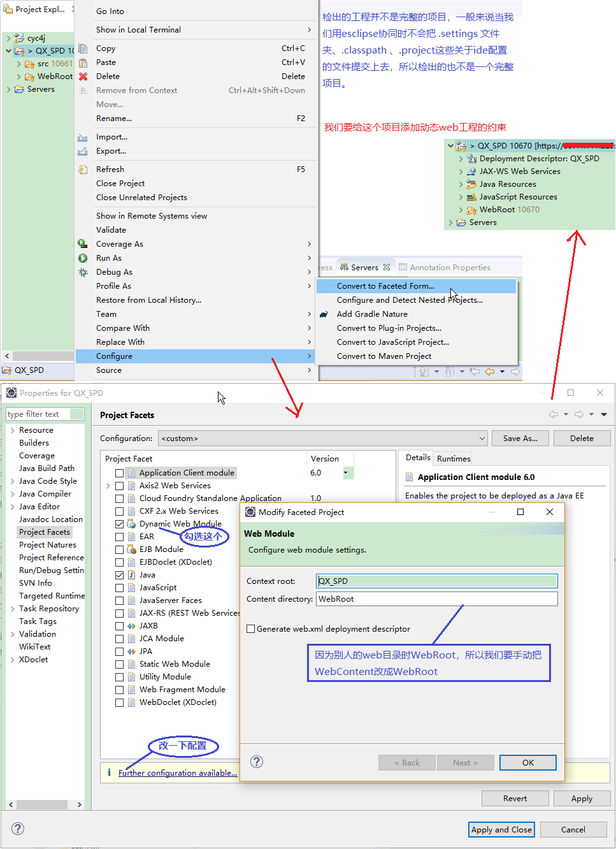Click the Context root input field

tap(437, 581)
